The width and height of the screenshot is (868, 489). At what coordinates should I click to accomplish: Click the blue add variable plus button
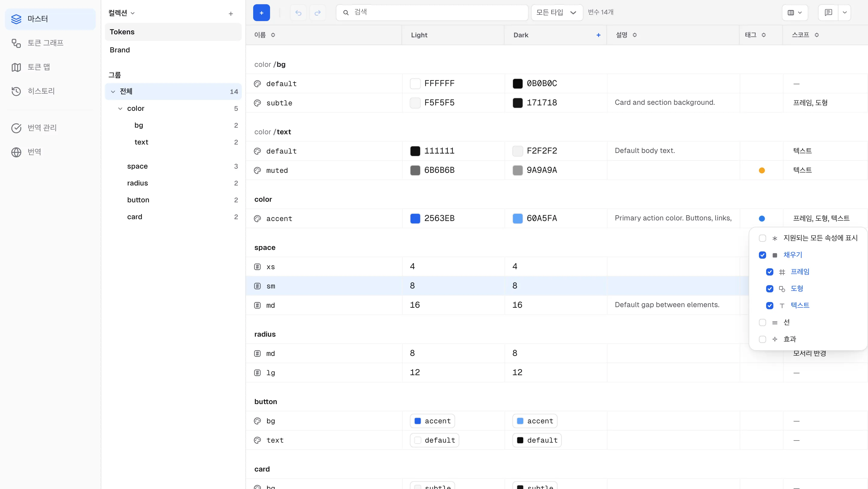click(262, 13)
